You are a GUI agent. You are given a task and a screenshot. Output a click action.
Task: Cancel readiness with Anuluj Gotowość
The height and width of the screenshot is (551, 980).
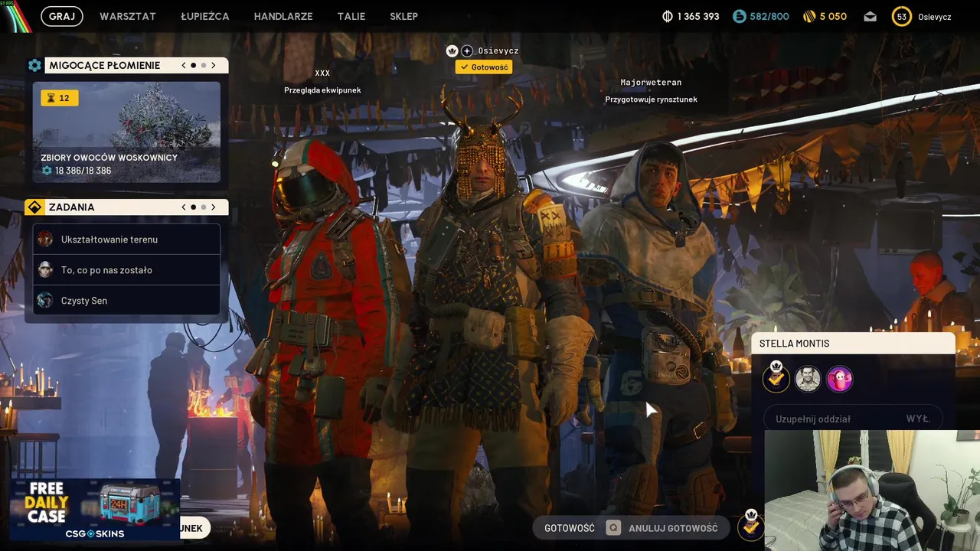674,528
